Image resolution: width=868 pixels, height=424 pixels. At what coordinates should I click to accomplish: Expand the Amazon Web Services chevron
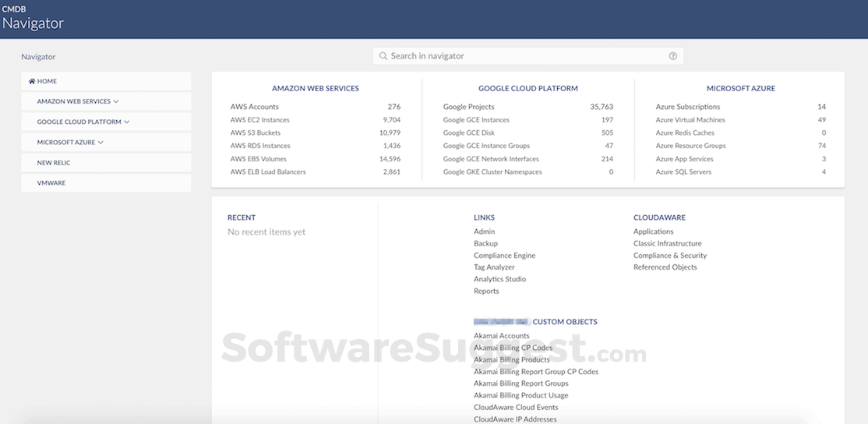(115, 101)
